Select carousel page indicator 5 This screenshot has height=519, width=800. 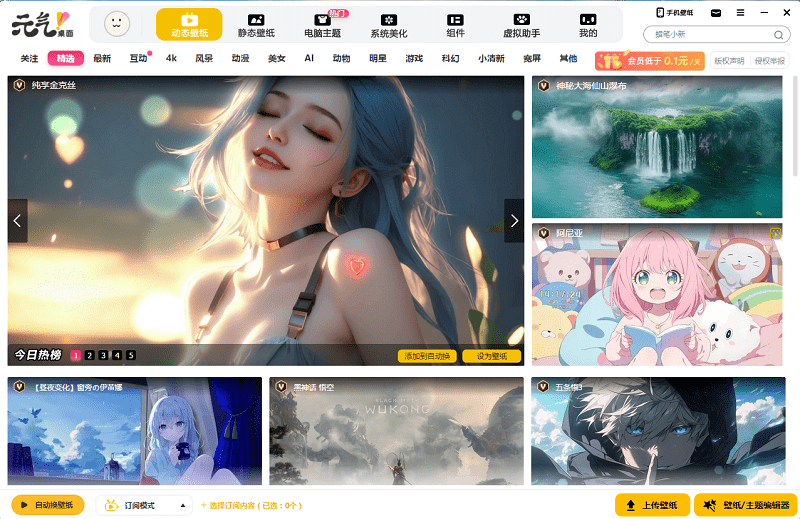[x=131, y=355]
